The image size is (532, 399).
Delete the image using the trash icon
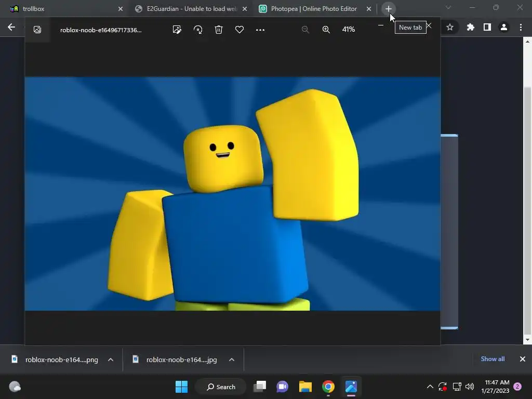pos(219,30)
